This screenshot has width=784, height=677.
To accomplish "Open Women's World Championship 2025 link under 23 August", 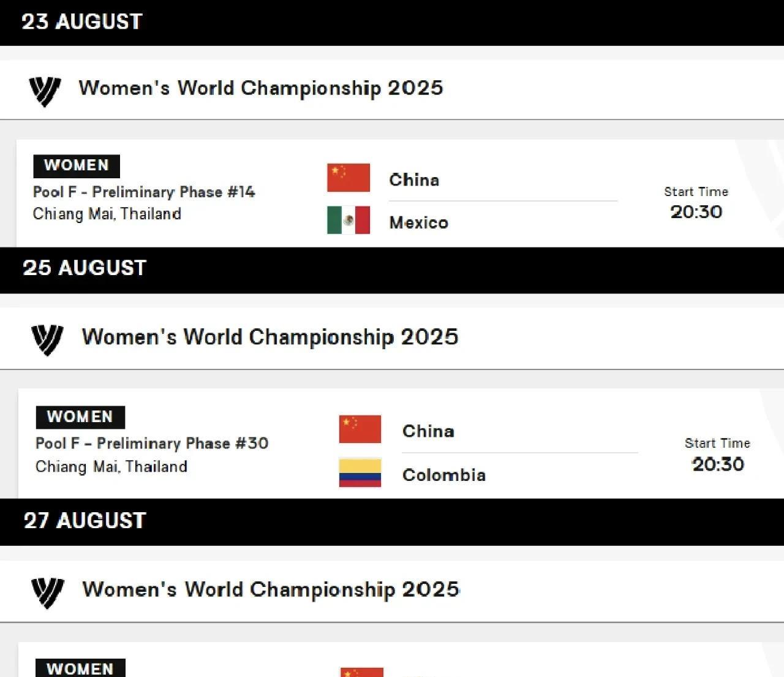I will click(x=260, y=88).
